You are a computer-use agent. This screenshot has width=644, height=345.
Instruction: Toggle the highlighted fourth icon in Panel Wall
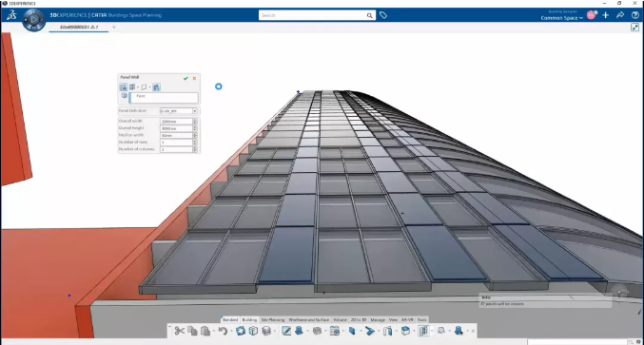click(156, 87)
